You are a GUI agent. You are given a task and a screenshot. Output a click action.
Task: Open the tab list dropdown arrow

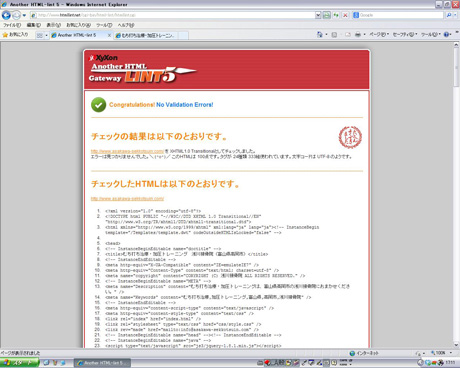point(46,35)
